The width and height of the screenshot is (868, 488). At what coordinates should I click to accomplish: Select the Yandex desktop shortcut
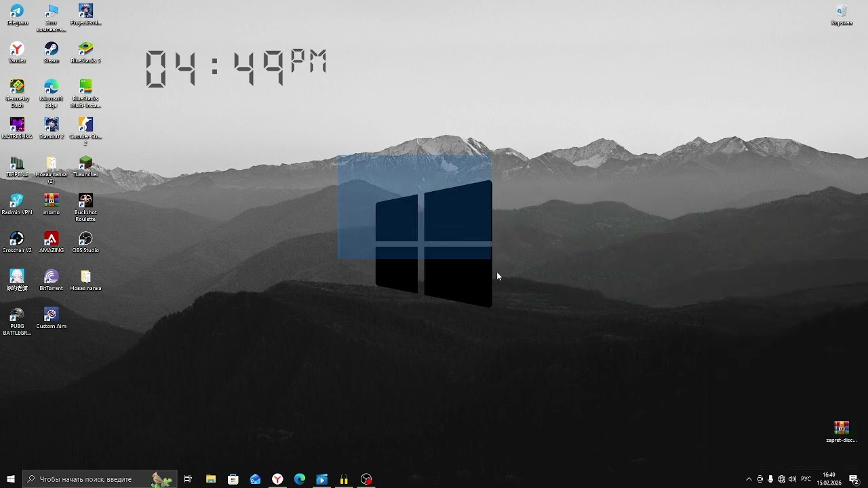tap(17, 53)
